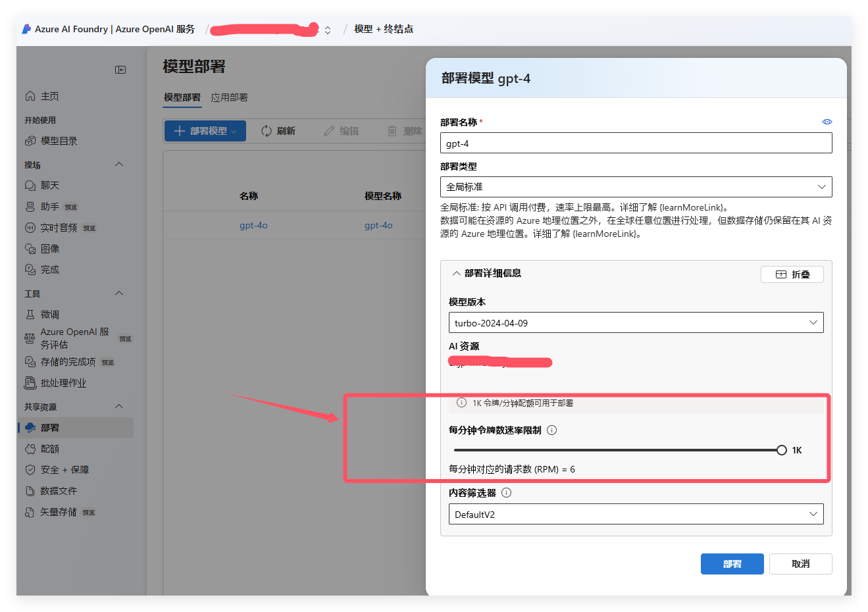The height and width of the screenshot is (612, 868).
Task: Click the 名称 column header
Action: (x=249, y=196)
